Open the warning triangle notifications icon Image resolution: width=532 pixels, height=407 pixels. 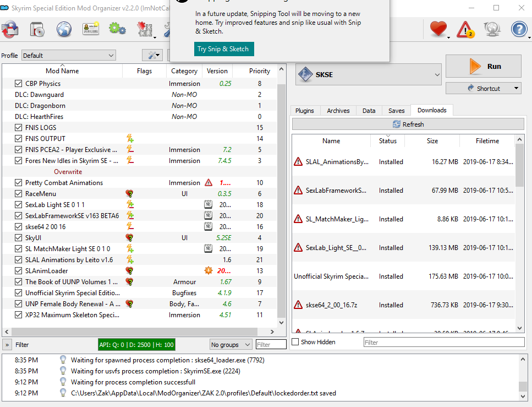465,29
